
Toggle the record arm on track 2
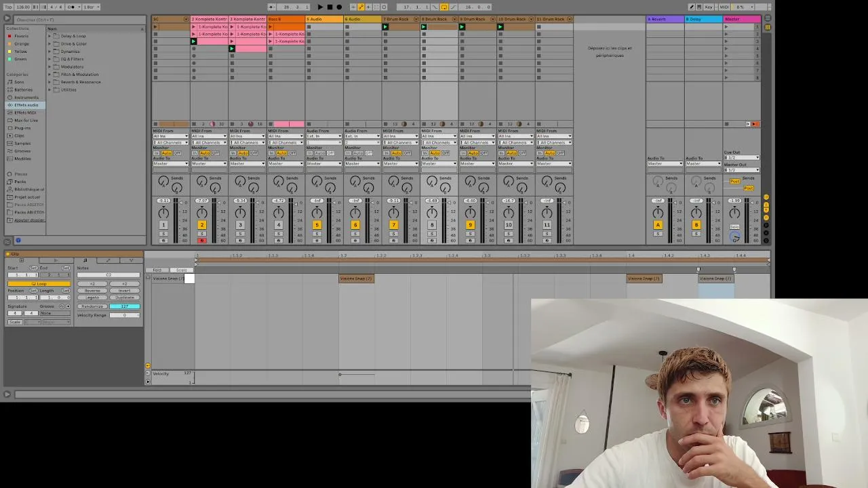(x=201, y=241)
